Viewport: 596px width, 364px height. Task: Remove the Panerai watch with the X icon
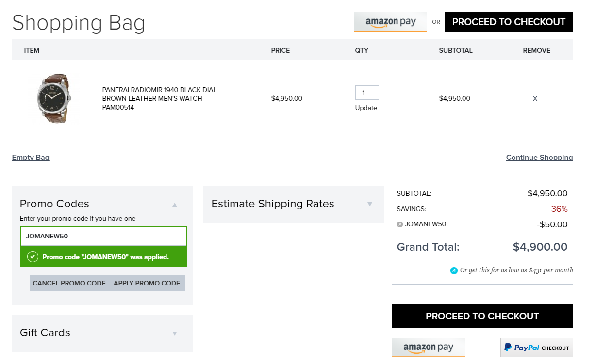(x=535, y=98)
